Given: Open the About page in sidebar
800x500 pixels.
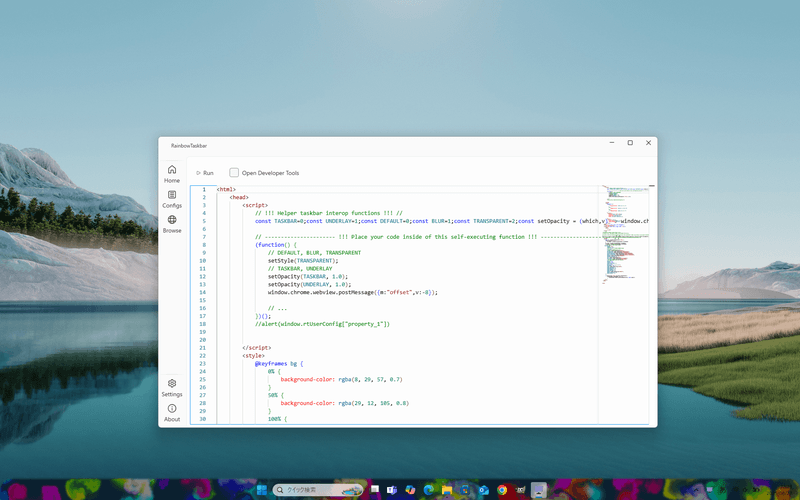Looking at the screenshot, I should (x=172, y=412).
